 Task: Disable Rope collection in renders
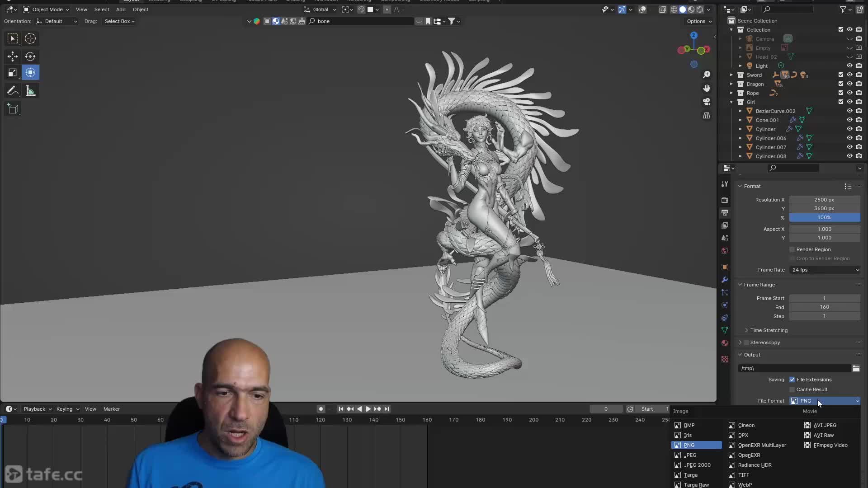click(859, 93)
